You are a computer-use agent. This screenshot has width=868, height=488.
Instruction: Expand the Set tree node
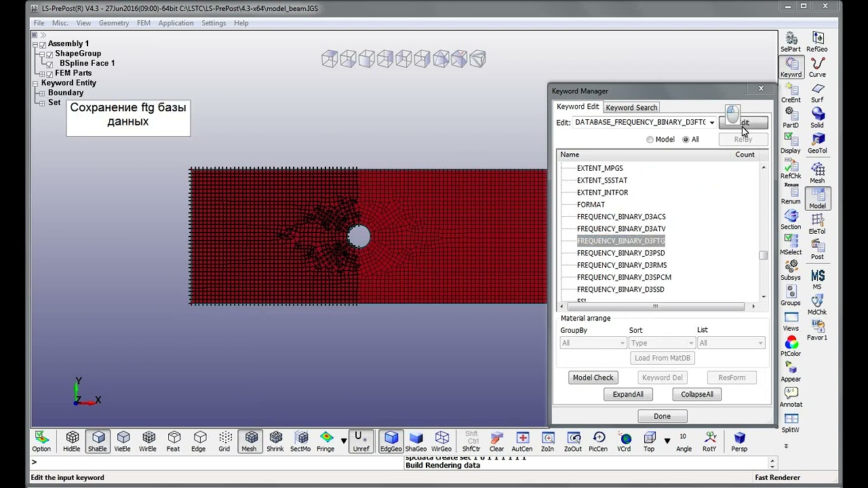tap(42, 103)
